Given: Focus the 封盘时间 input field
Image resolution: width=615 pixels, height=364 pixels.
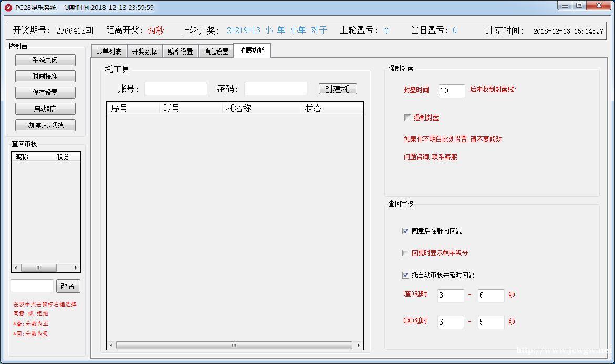Looking at the screenshot, I should click(451, 91).
